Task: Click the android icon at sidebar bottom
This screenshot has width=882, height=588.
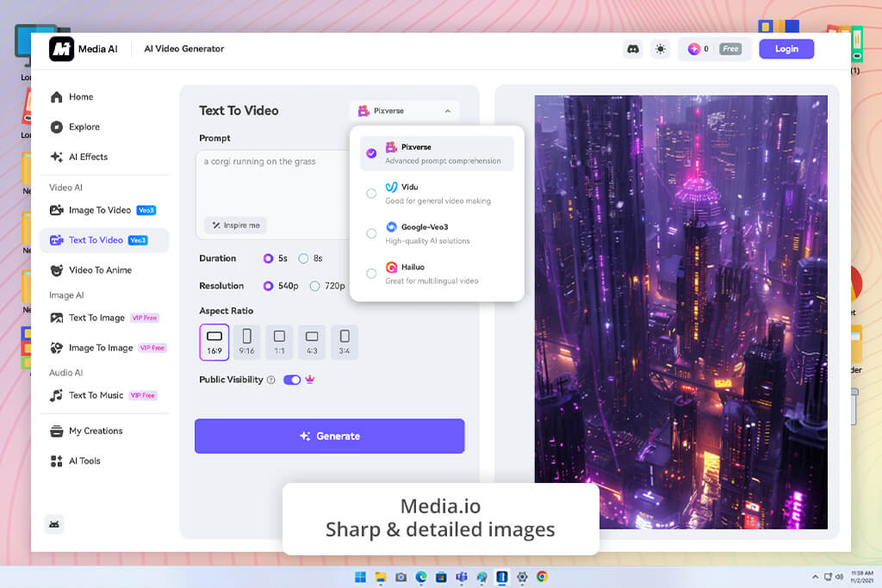Action: 54,524
